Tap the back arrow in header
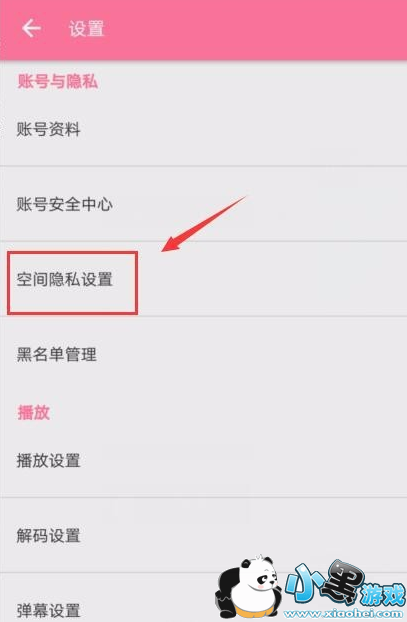The height and width of the screenshot is (622, 407). pos(31,29)
